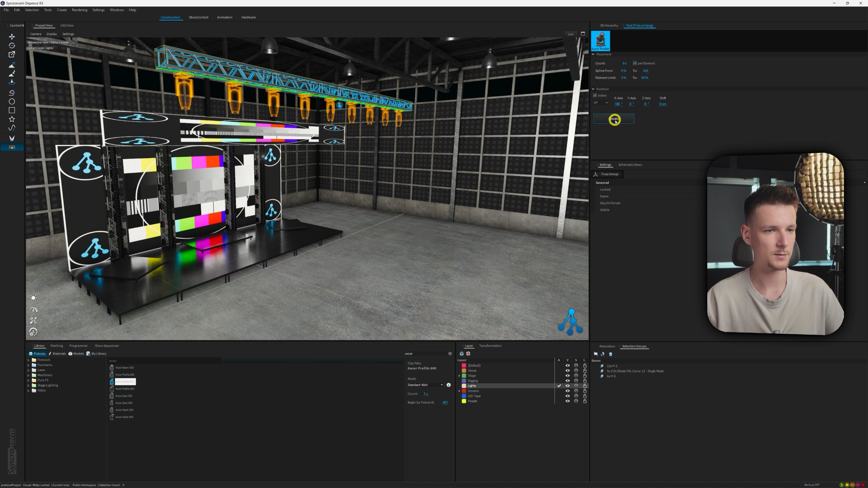Expand the Stage Lighting folder
The width and height of the screenshot is (868, 488).
pos(29,385)
